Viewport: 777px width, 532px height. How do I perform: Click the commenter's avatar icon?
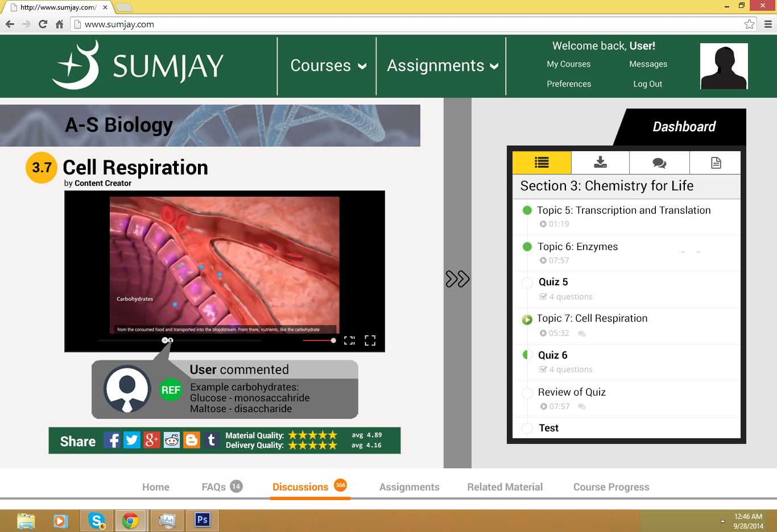click(x=127, y=389)
